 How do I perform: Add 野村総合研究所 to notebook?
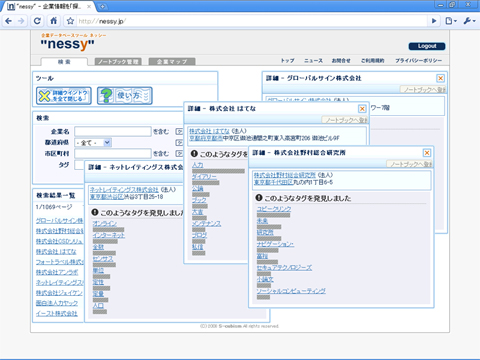click(x=409, y=164)
